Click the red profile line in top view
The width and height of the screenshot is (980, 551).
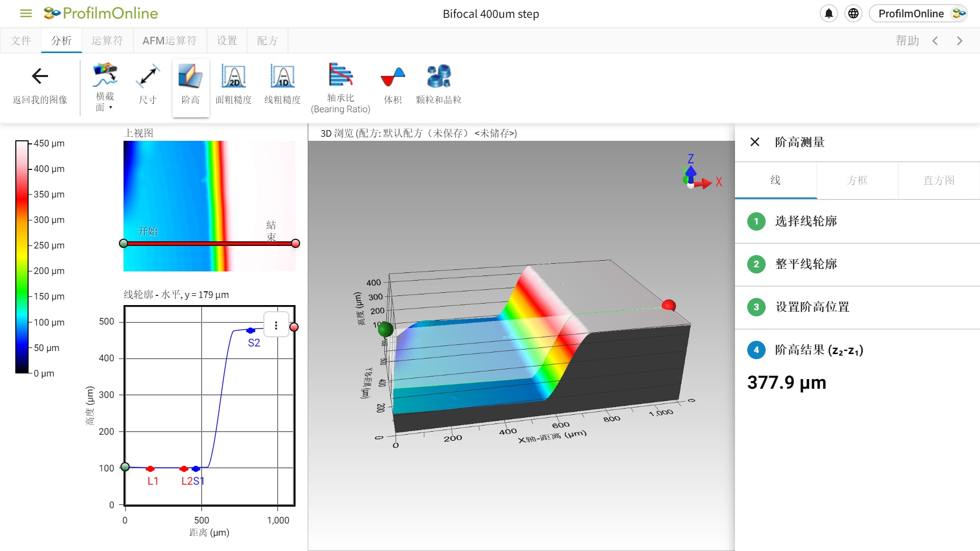209,243
